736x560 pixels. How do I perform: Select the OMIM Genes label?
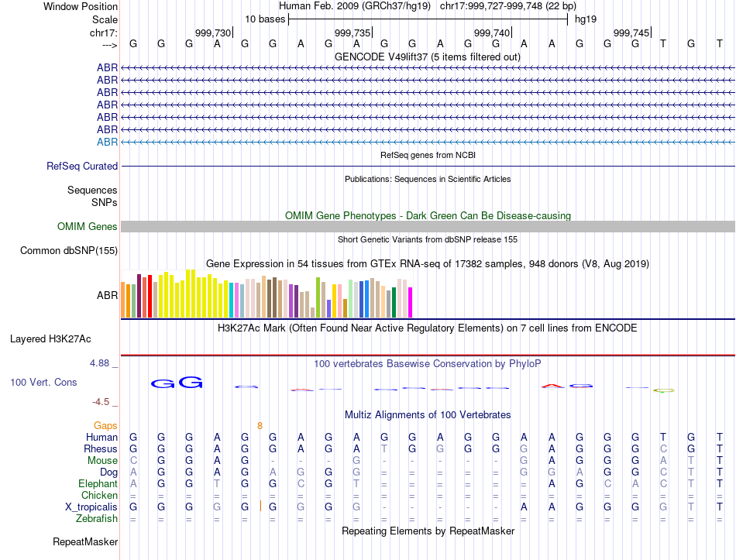(87, 227)
